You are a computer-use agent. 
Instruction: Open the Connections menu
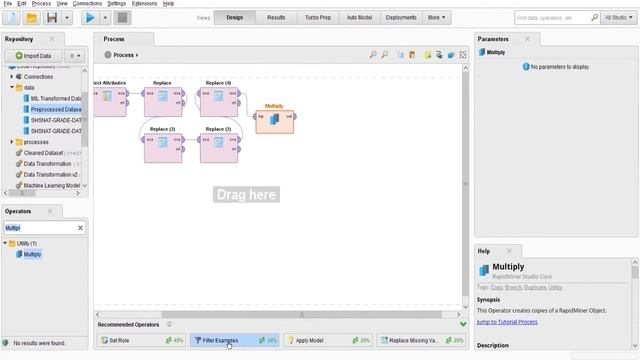(87, 4)
